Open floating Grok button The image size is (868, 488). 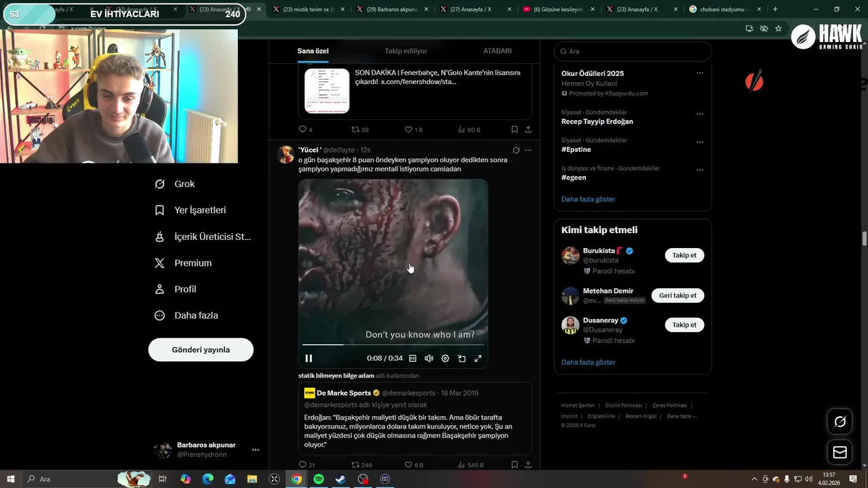point(840,422)
